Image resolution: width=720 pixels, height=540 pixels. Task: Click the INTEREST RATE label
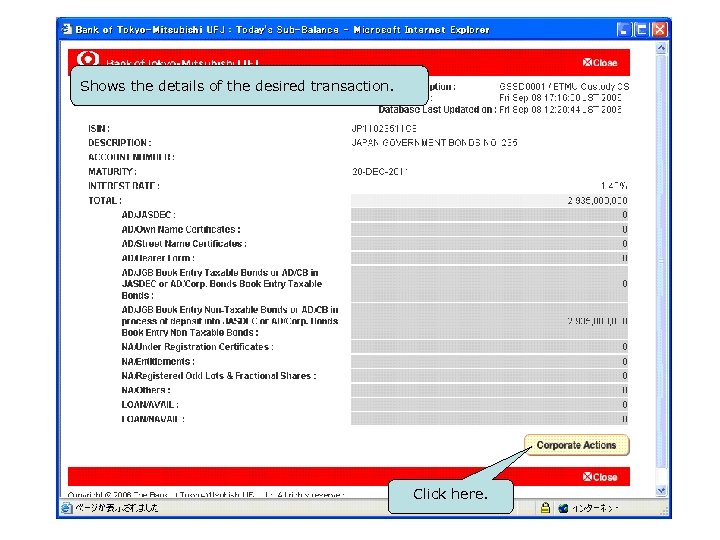click(124, 186)
